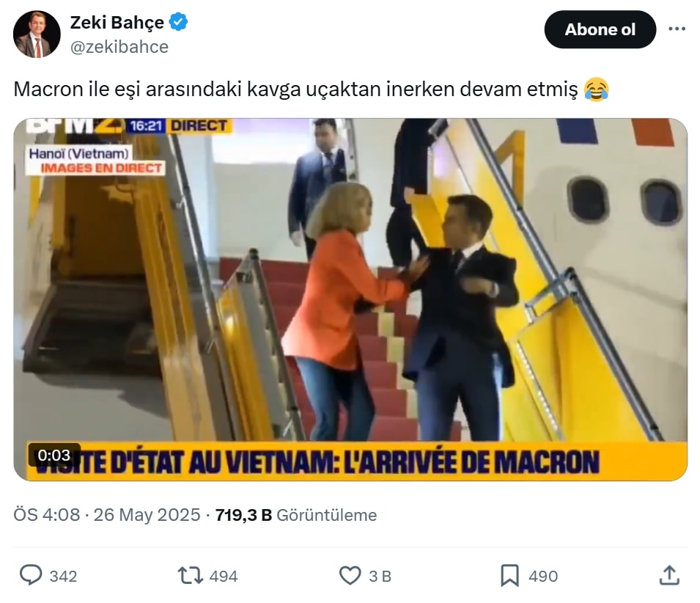
Task: Like the tweet with heart icon
Action: point(350,575)
